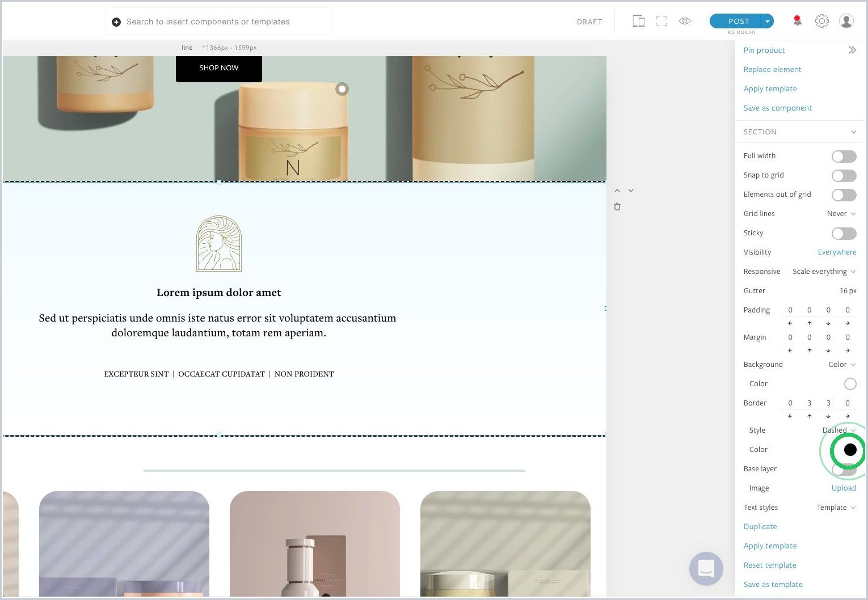Click the plus insert component icon
Viewport: 868px width, 600px height.
click(x=116, y=22)
